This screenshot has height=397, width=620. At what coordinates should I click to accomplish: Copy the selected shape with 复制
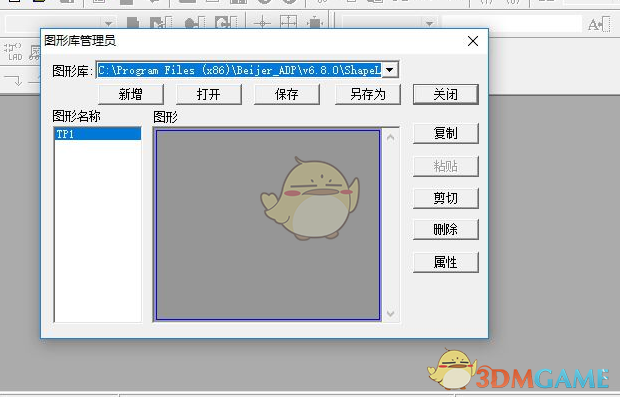[x=446, y=133]
